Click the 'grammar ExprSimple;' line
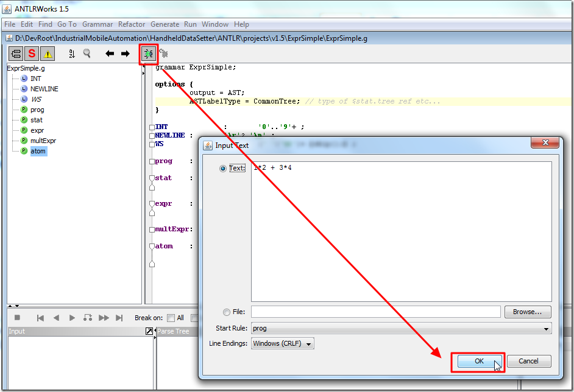This screenshot has height=392, width=574. [196, 68]
